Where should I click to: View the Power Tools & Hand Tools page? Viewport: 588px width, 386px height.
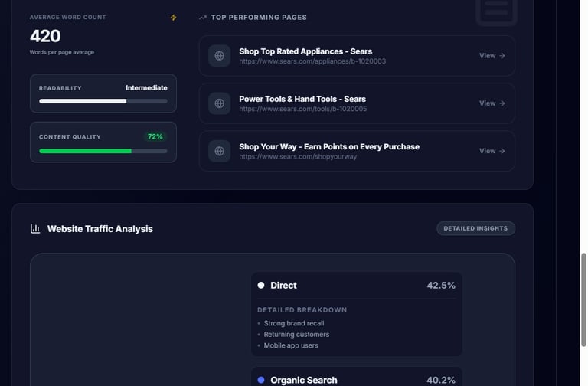click(492, 103)
